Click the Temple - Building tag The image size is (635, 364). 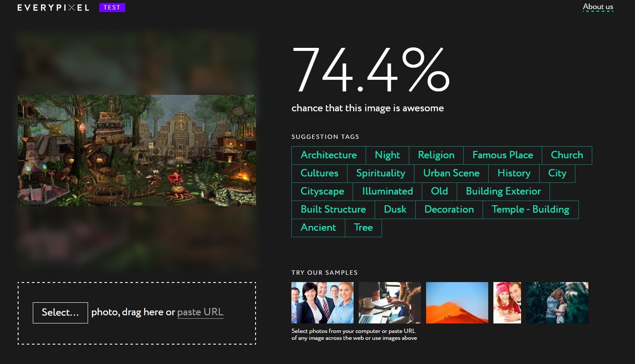coord(531,210)
